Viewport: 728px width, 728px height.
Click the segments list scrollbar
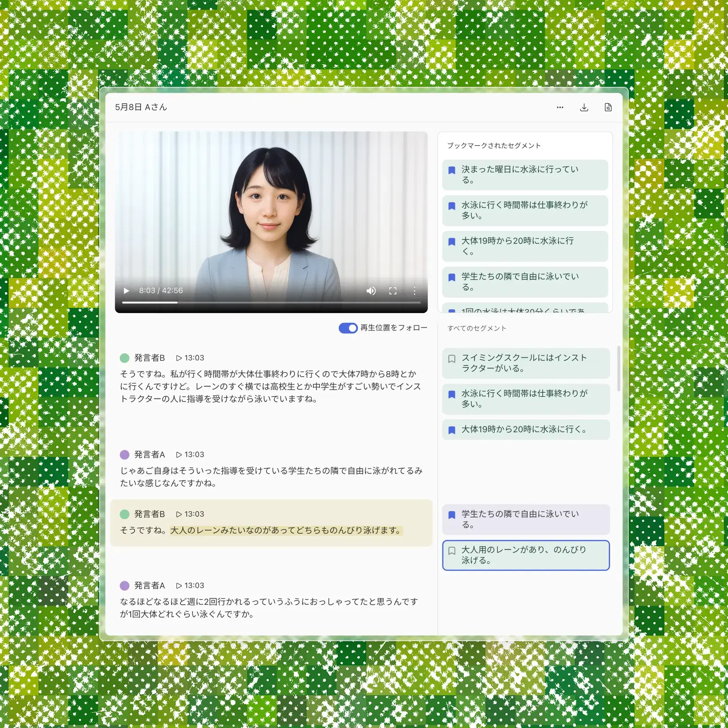pos(618,368)
